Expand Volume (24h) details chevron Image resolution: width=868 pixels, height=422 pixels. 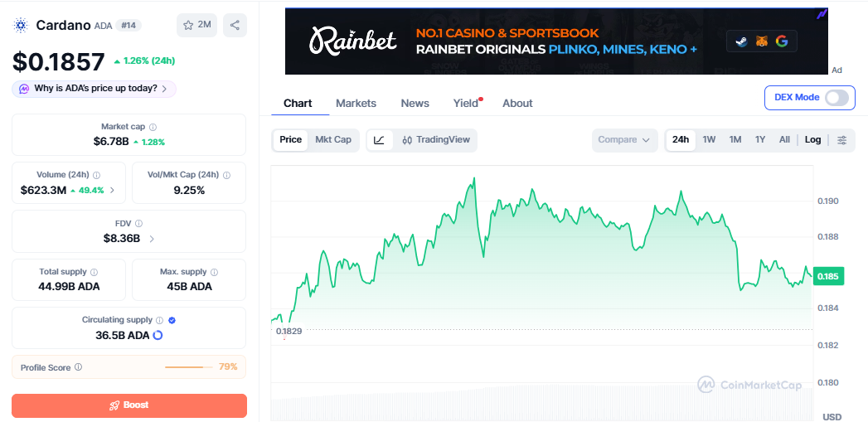(113, 191)
